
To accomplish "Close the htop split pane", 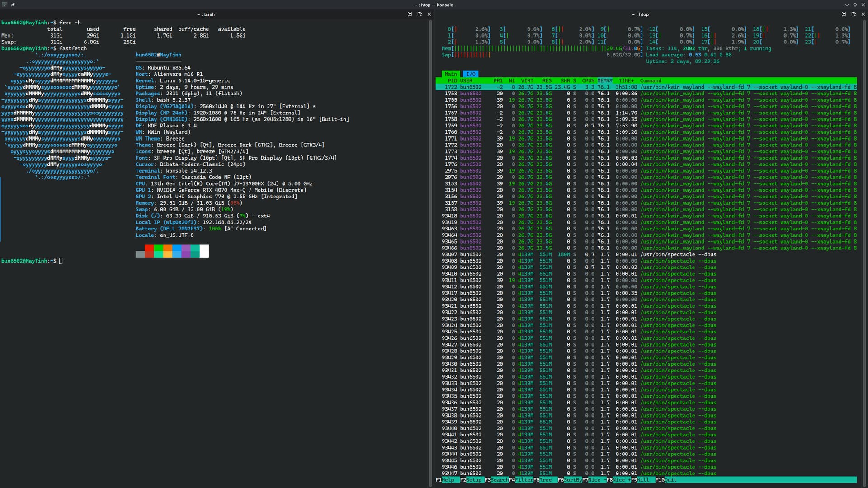I will tap(863, 14).
